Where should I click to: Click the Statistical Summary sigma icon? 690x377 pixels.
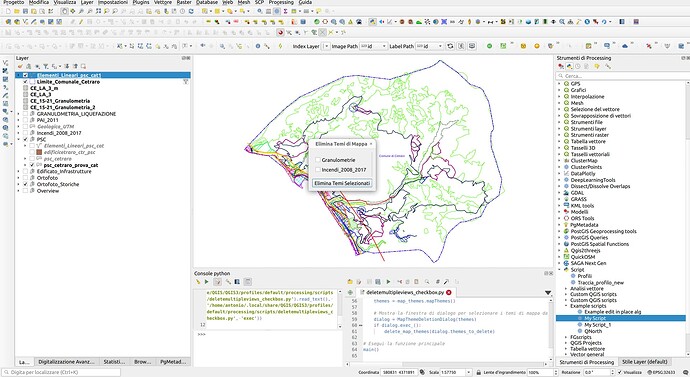coord(285,11)
